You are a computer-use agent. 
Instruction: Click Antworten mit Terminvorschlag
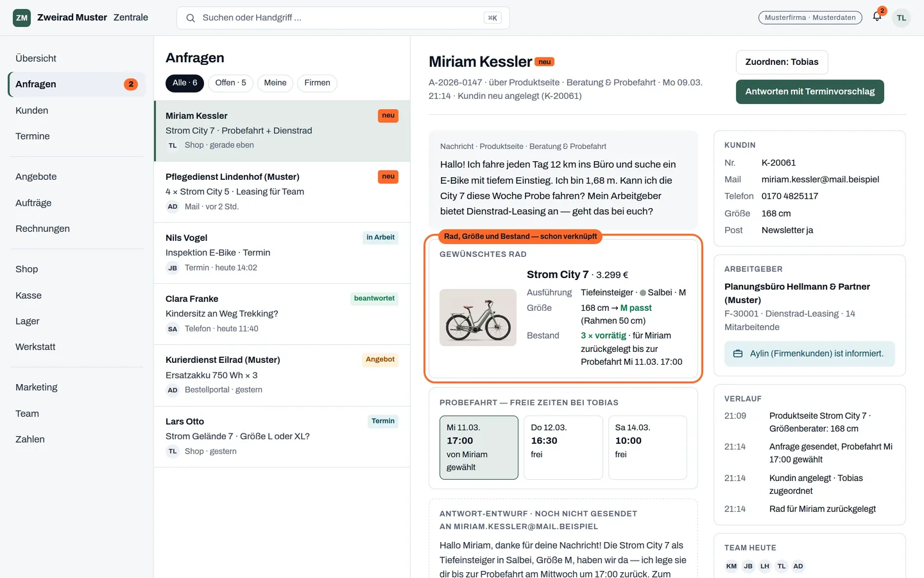tap(810, 92)
